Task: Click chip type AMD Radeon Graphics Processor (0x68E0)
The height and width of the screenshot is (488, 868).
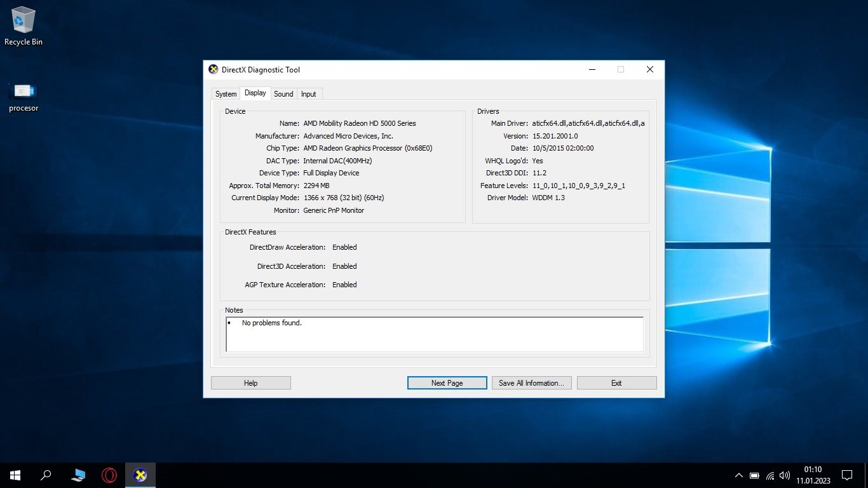Action: click(368, 148)
